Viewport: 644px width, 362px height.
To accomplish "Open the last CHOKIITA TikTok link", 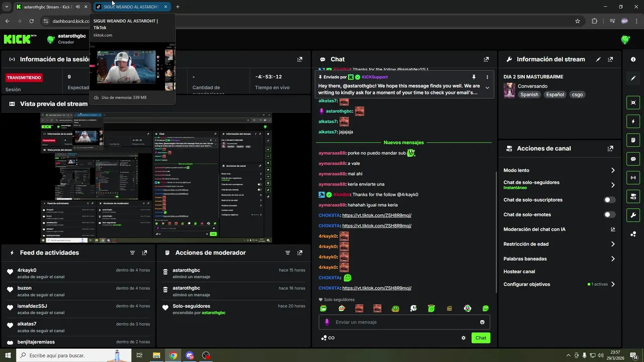I will point(377,288).
